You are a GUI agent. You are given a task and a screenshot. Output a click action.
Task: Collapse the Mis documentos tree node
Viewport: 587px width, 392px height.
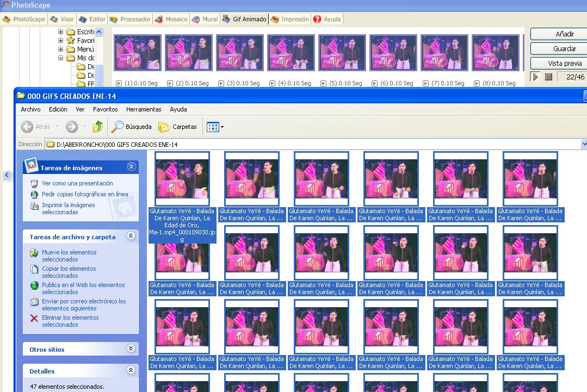click(60, 58)
